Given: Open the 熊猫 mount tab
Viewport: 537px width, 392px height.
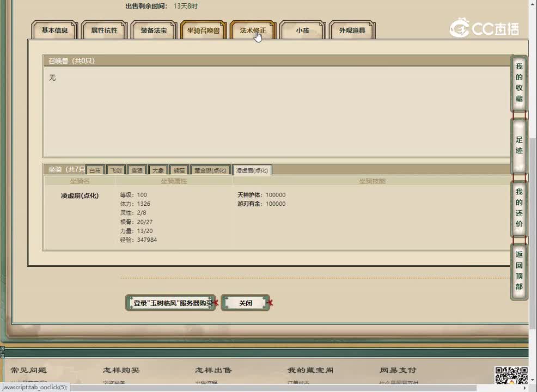Looking at the screenshot, I should tap(179, 170).
